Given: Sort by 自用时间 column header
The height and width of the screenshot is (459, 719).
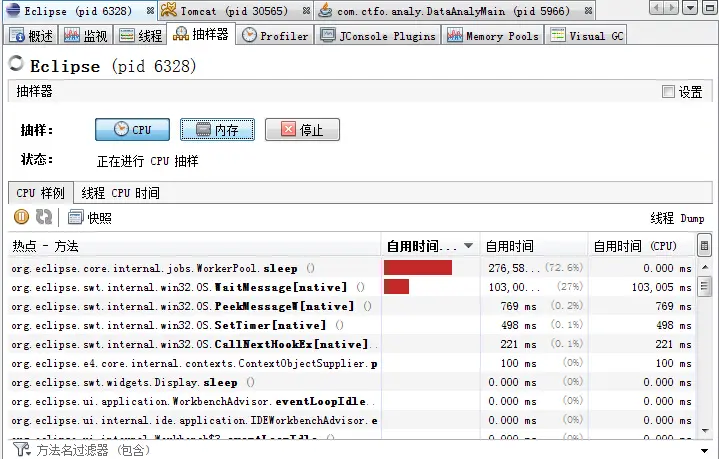Looking at the screenshot, I should point(534,246).
